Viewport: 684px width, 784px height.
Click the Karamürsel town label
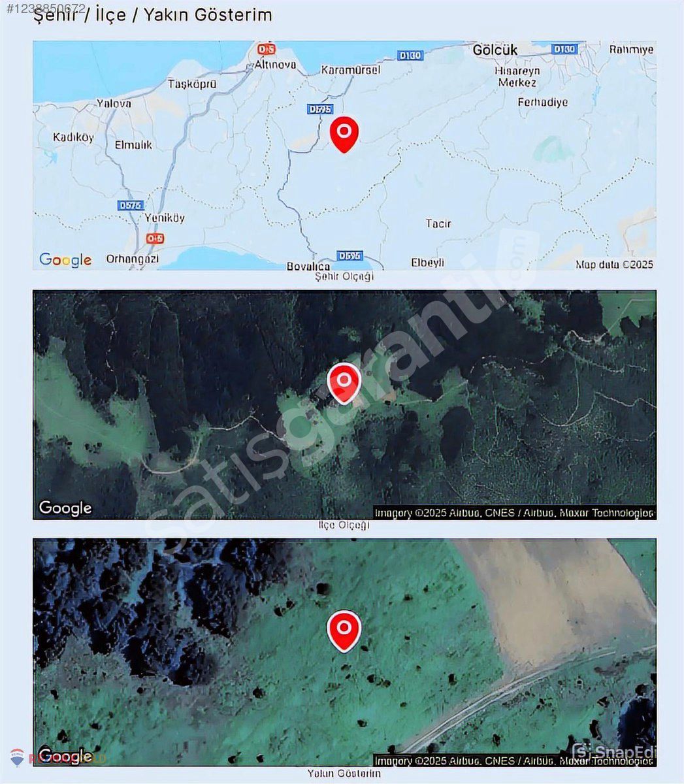click(x=351, y=69)
